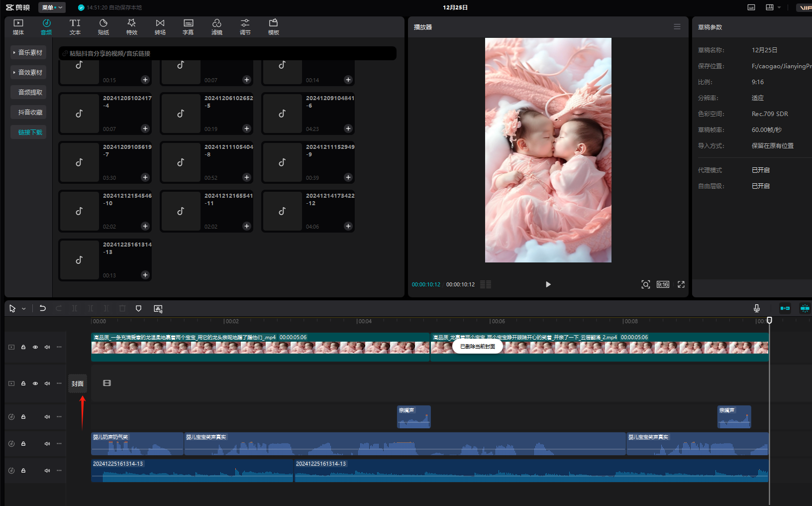Mute the 婴儿奶声奶气笑 audio track

(47, 444)
